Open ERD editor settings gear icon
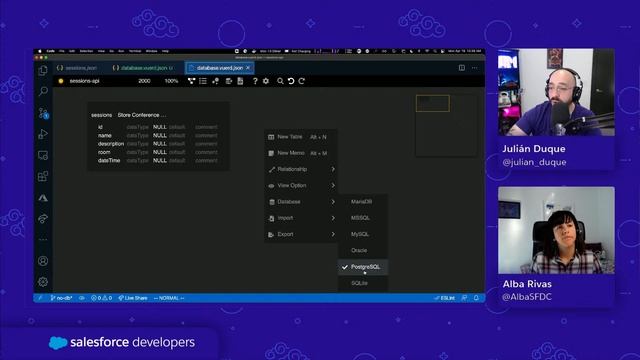 266,81
